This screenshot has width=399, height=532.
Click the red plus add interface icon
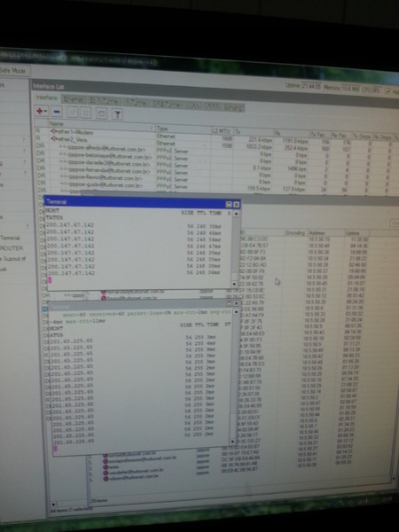[x=40, y=112]
